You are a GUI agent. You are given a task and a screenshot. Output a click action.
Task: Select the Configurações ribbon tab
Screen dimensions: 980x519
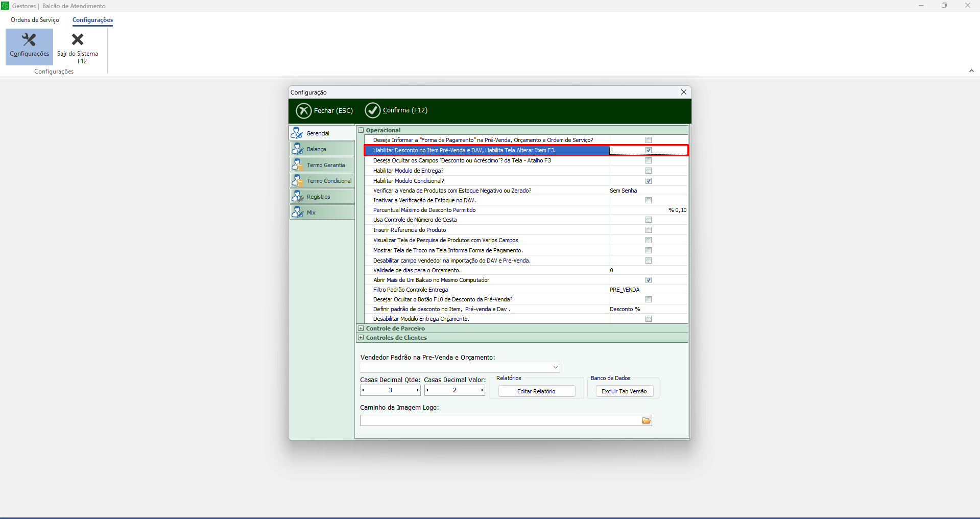pos(92,20)
